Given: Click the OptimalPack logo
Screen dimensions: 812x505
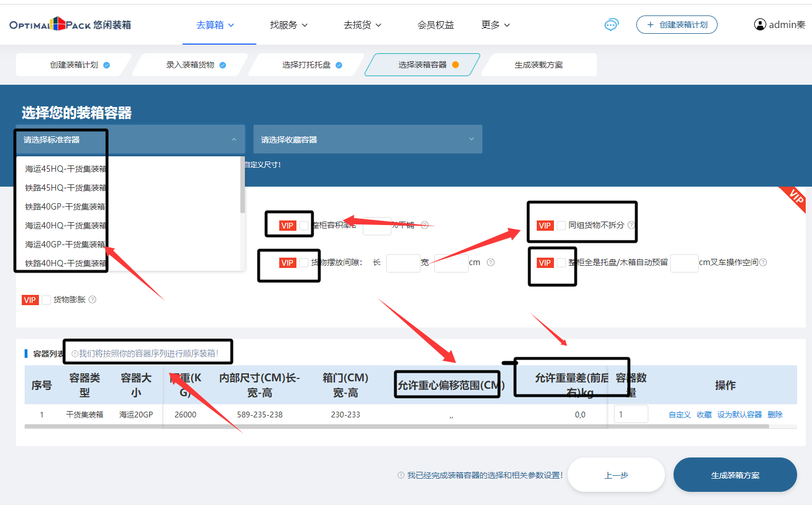Looking at the screenshot, I should point(70,25).
